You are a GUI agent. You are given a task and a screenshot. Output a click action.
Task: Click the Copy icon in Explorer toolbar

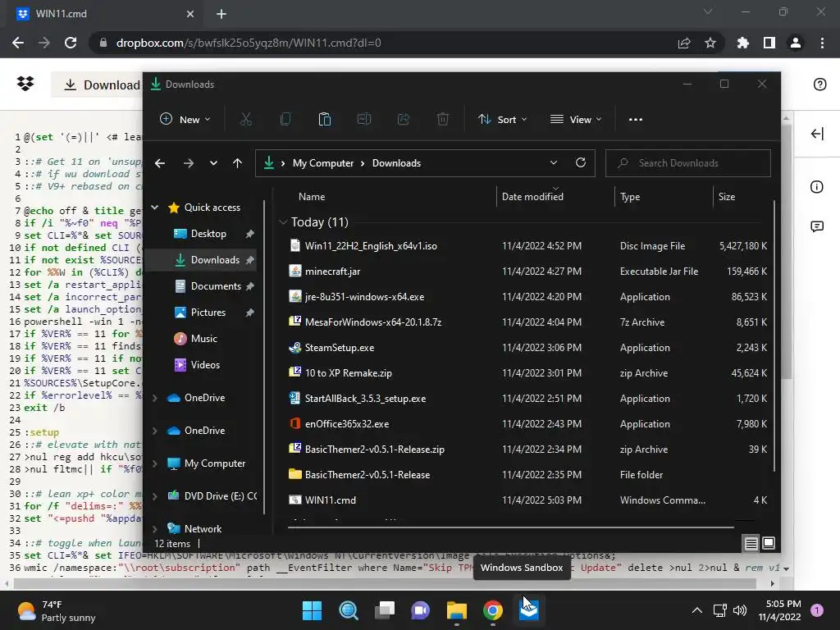coord(285,119)
